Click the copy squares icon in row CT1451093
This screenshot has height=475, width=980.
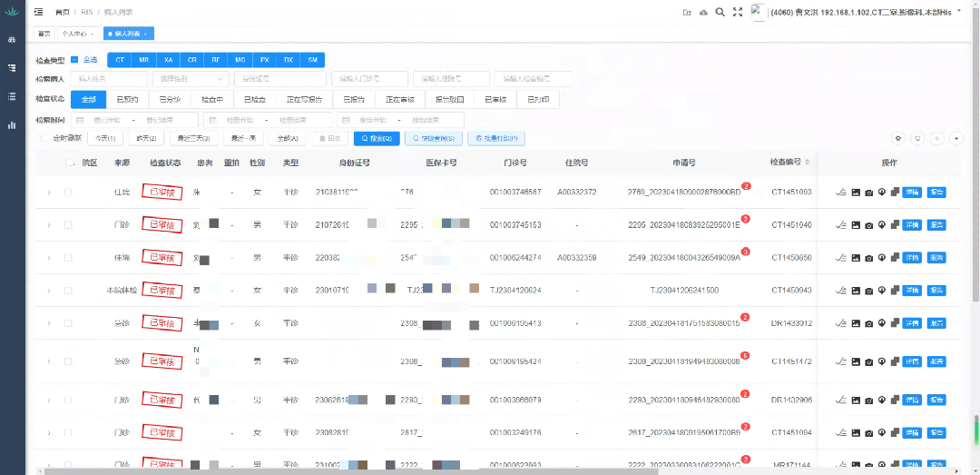pos(895,193)
